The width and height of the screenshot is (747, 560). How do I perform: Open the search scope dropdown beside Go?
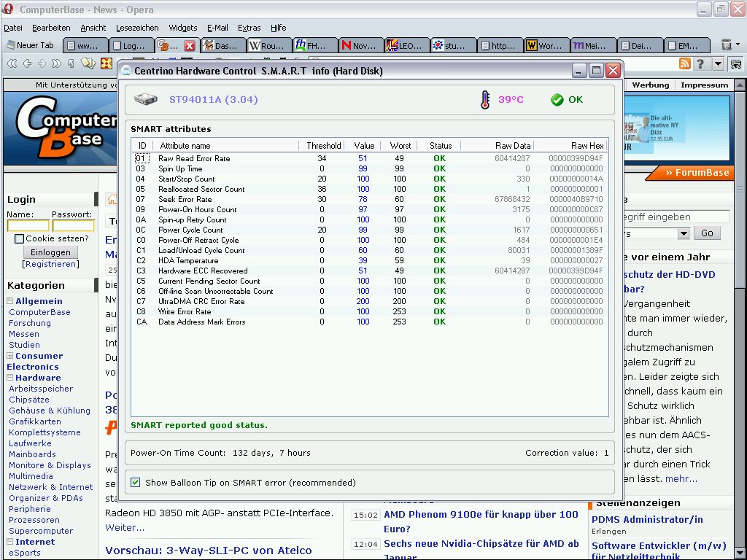pyautogui.click(x=684, y=233)
